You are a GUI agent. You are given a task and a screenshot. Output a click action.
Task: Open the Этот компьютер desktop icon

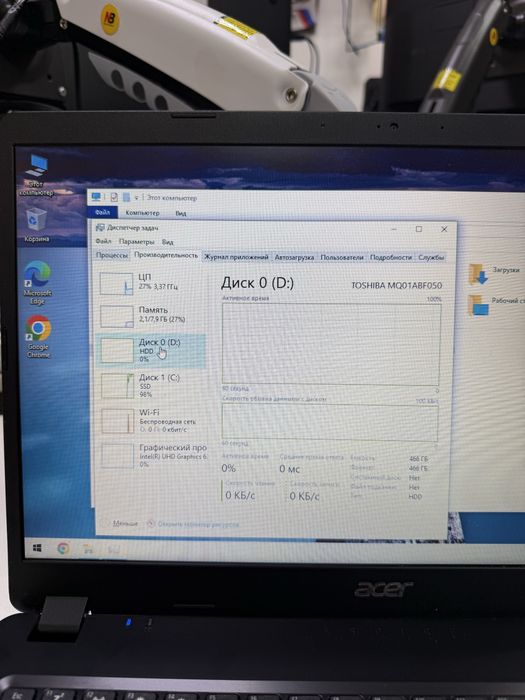coord(37,175)
